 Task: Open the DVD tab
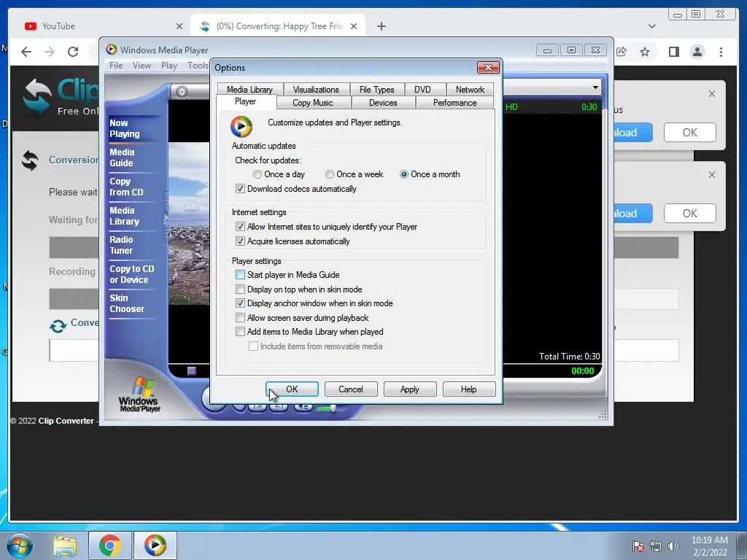[x=422, y=90]
